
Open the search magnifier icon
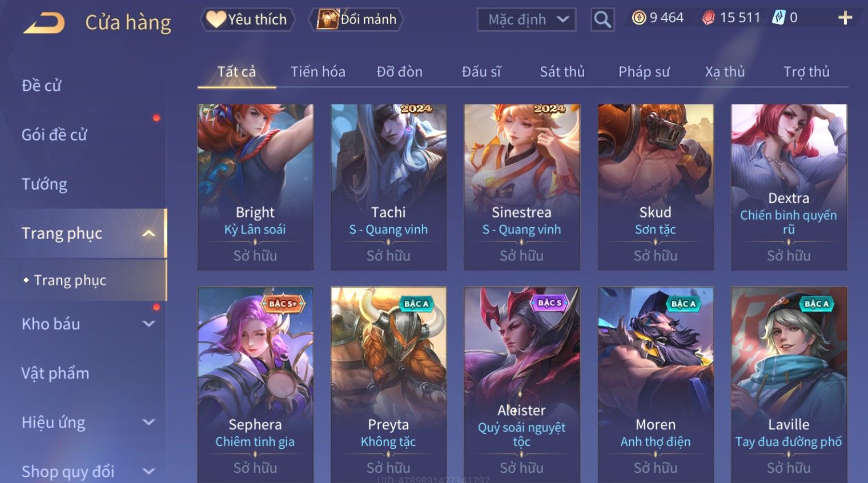[602, 20]
